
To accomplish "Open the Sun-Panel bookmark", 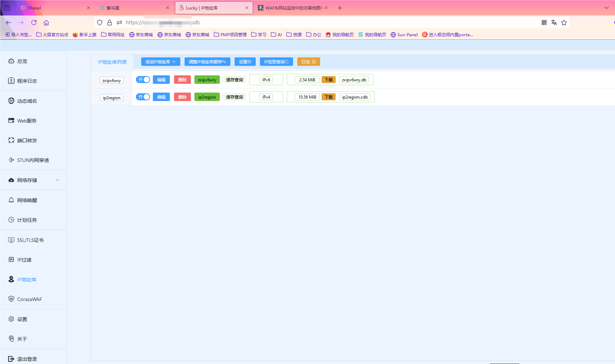I will [404, 34].
